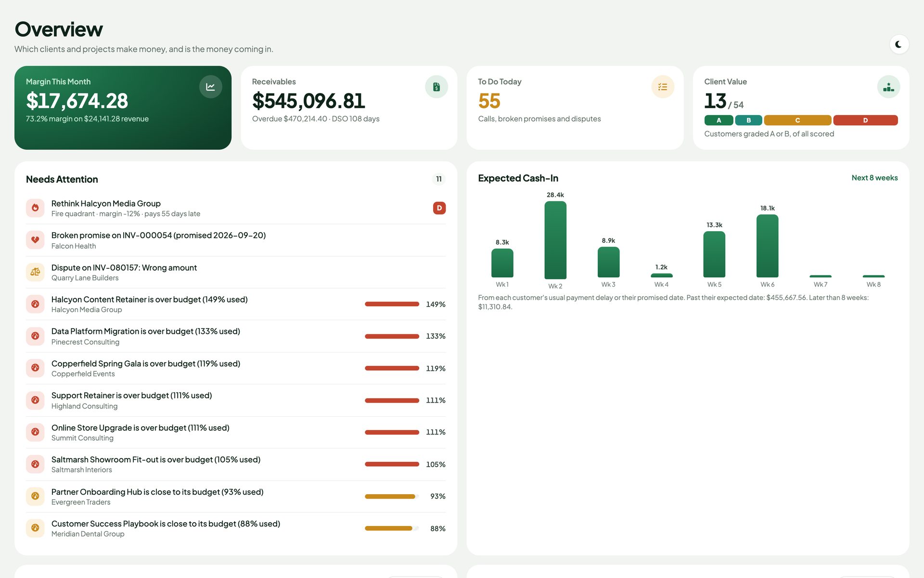
Task: Click the gauge icon for Support Retainer
Action: click(35, 400)
